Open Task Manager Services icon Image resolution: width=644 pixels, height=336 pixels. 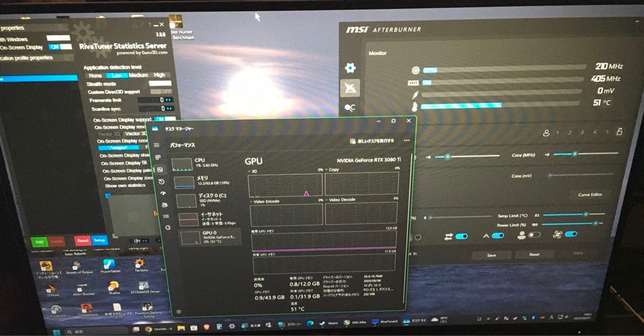168,227
